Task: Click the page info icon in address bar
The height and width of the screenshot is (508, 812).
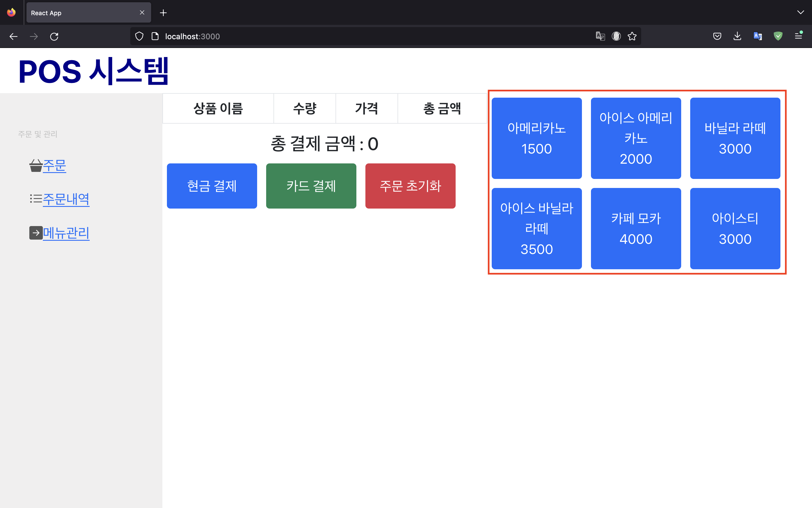Action: coord(155,36)
